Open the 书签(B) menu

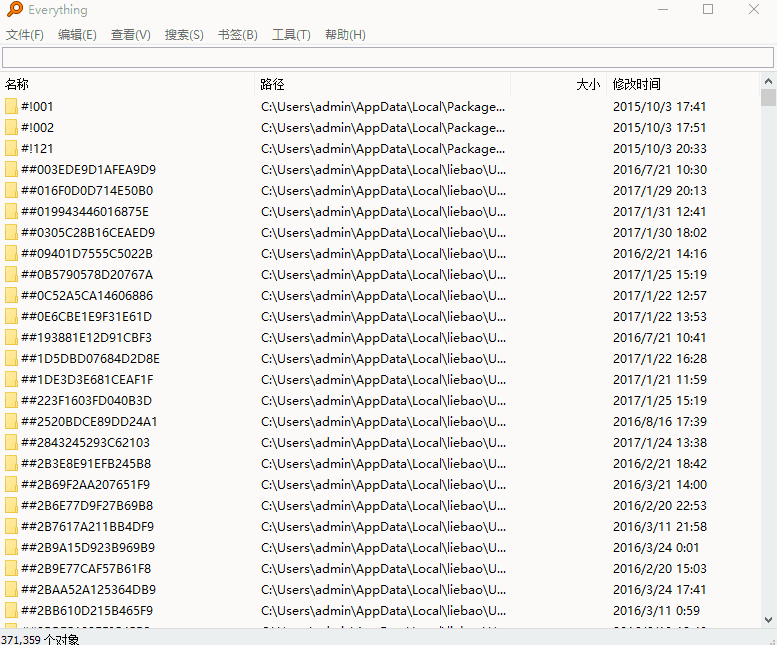coord(237,35)
